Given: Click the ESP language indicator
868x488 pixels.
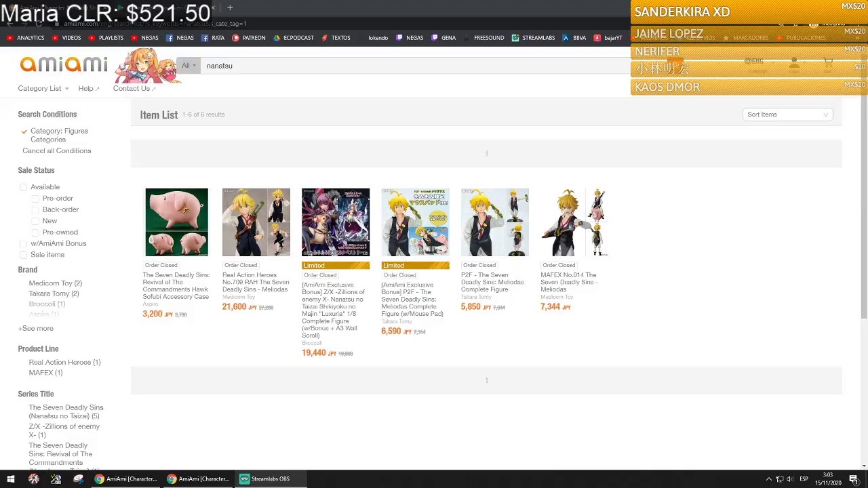Looking at the screenshot, I should [x=804, y=479].
